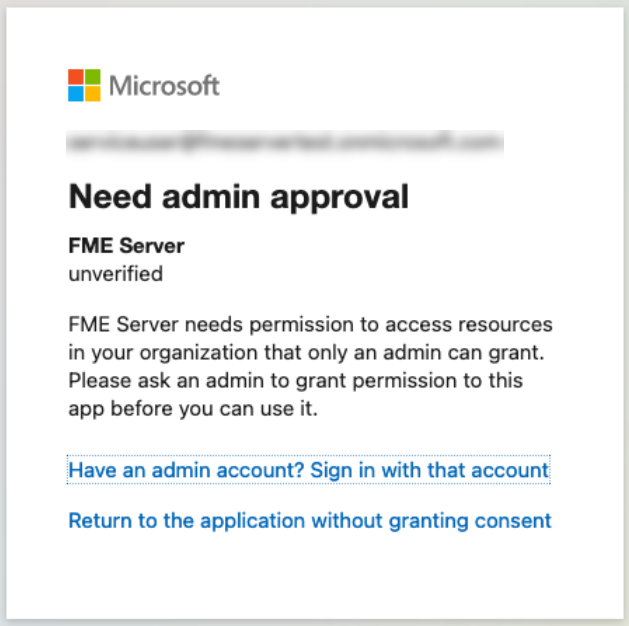
Task: Click the blurred account email address
Action: (x=284, y=143)
